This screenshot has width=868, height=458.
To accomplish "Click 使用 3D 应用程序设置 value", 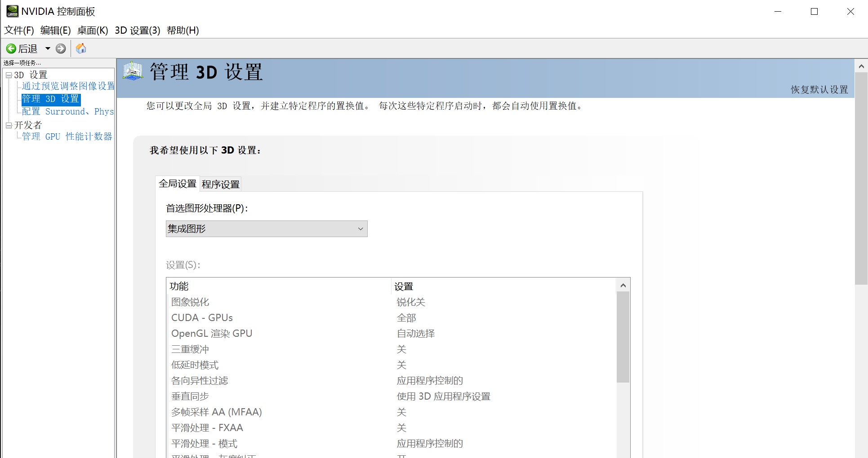I will 443,396.
